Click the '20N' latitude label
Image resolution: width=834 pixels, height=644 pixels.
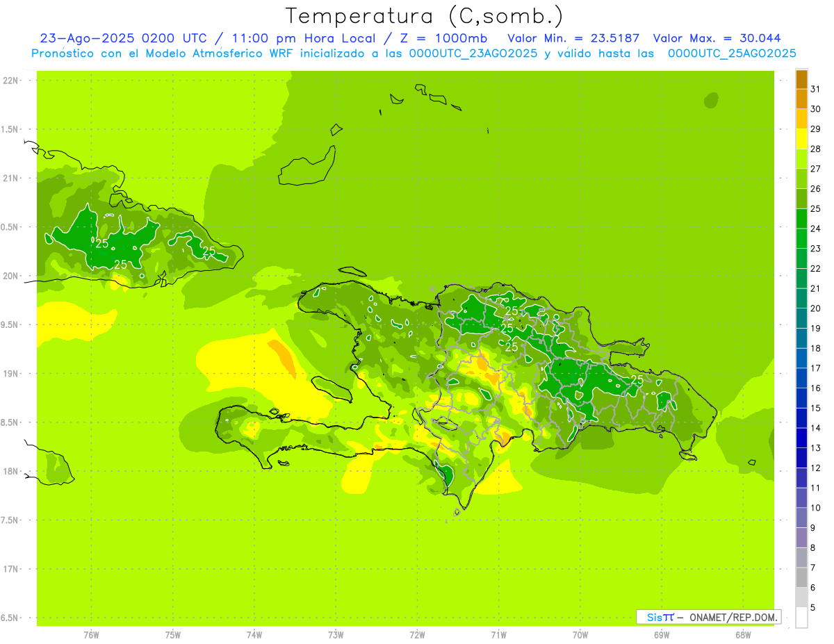(x=12, y=276)
